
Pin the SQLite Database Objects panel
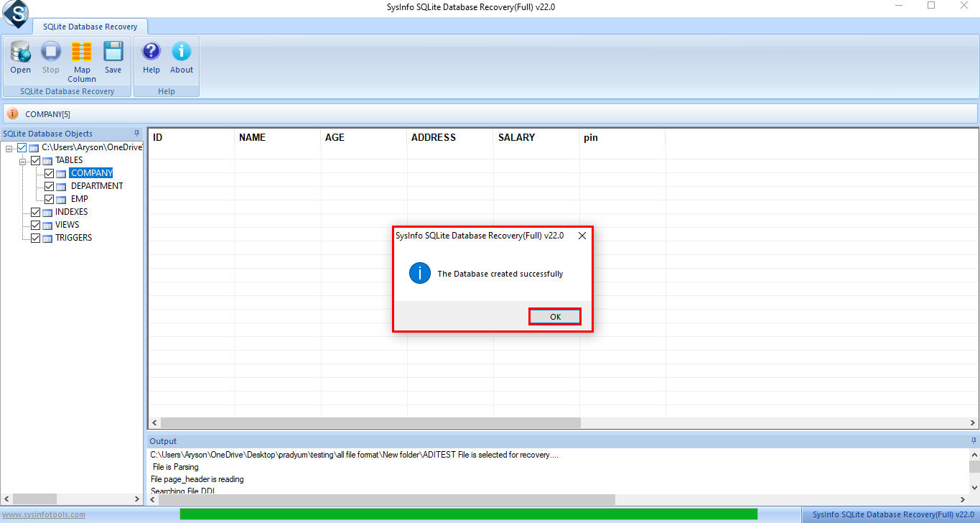pyautogui.click(x=136, y=134)
